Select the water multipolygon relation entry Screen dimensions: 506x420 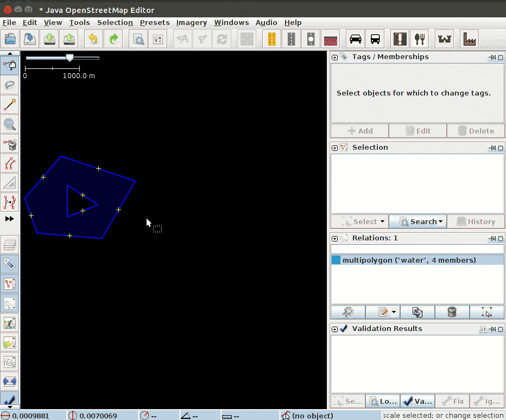coord(417,260)
